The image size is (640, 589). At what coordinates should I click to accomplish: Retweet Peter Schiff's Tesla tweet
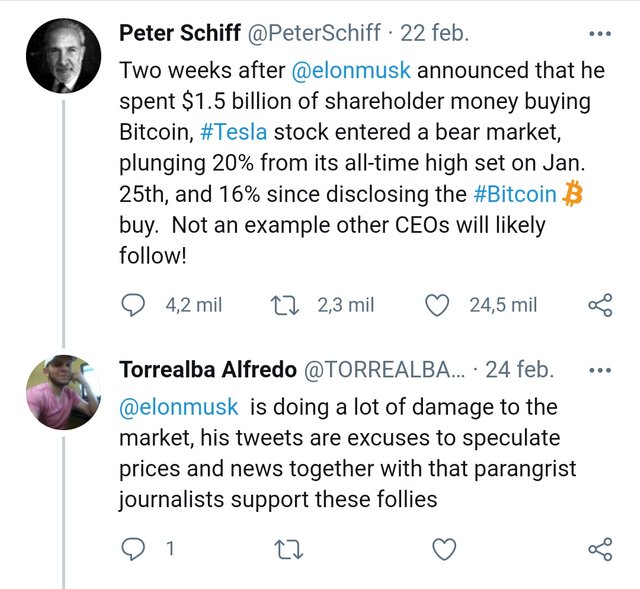(x=285, y=305)
